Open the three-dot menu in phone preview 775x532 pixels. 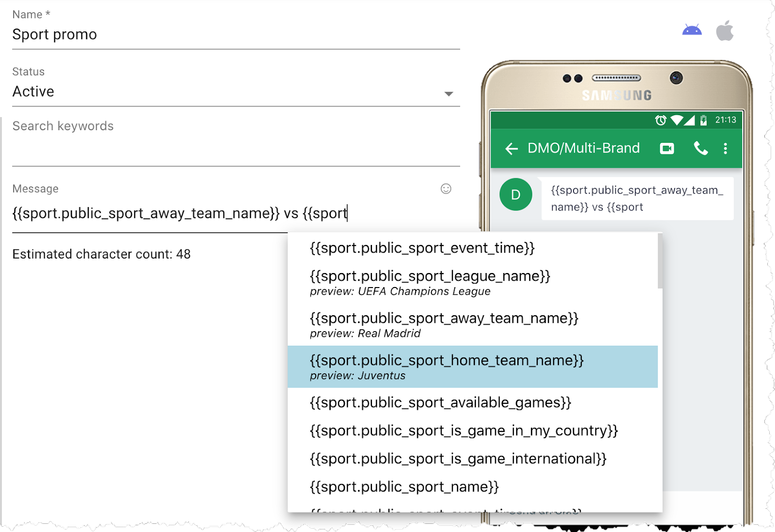pyautogui.click(x=725, y=149)
